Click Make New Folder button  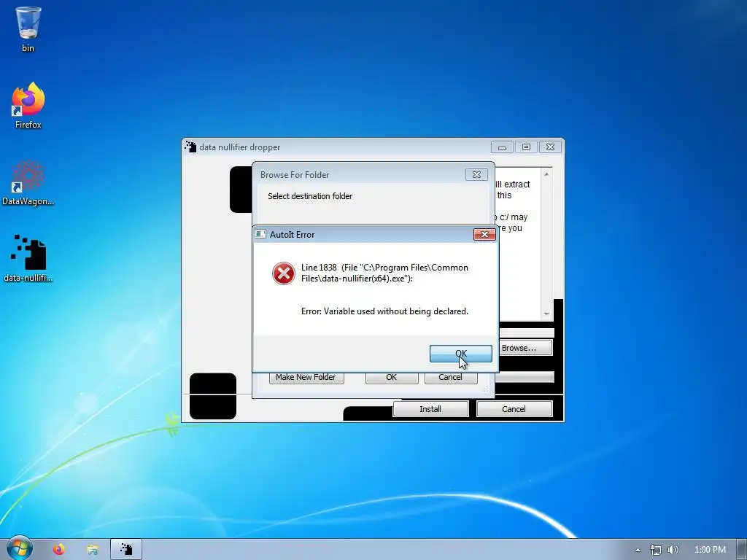click(306, 377)
